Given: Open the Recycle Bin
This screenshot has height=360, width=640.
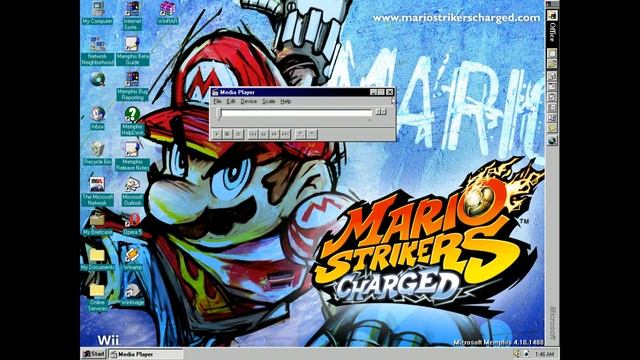Looking at the screenshot, I should pos(98,153).
